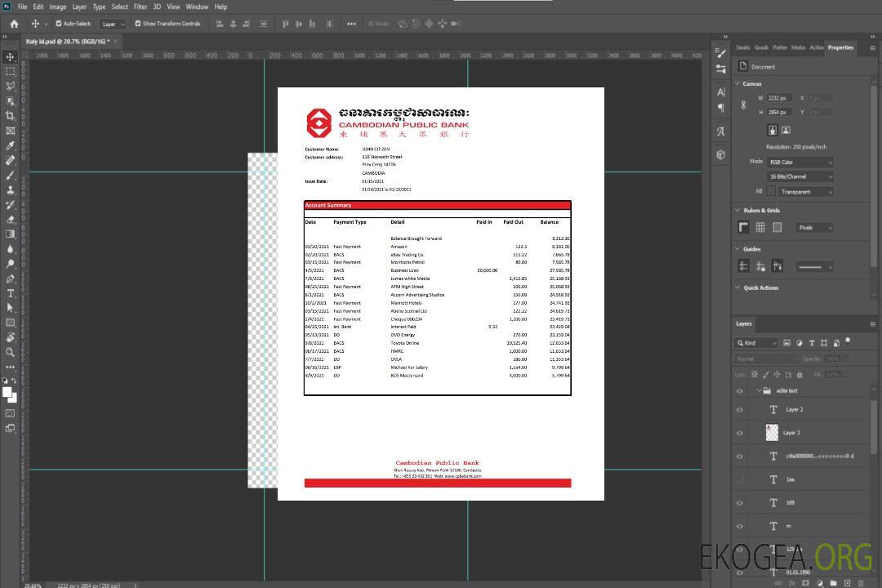Switch to the Properties tab
Image resolution: width=882 pixels, height=588 pixels.
click(840, 48)
